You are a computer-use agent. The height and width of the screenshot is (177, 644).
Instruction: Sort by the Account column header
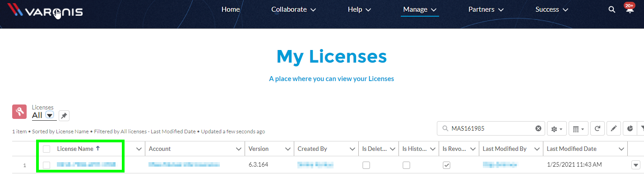[x=160, y=149]
